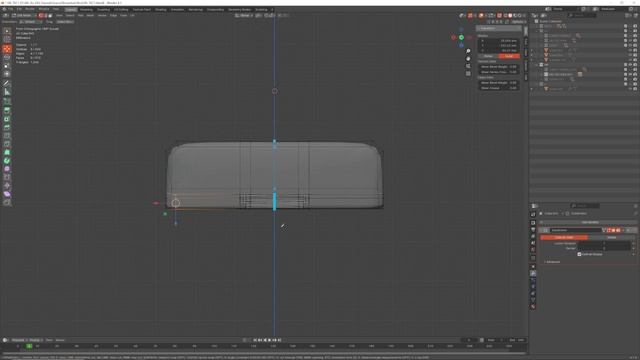Open the World properties tab
640x360 pixels.
coord(533,250)
